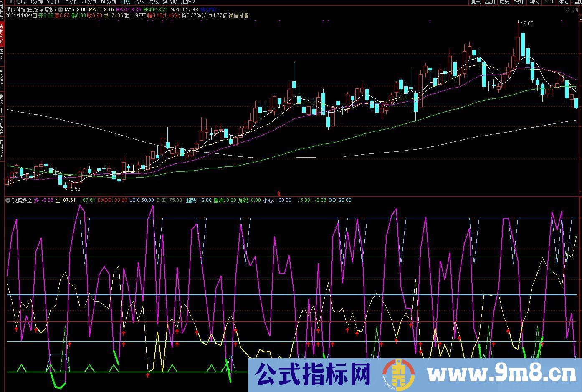Click the MA120: 7.48 indicator label
Image resolution: width=582 pixels, height=392 pixels.
coord(184,10)
